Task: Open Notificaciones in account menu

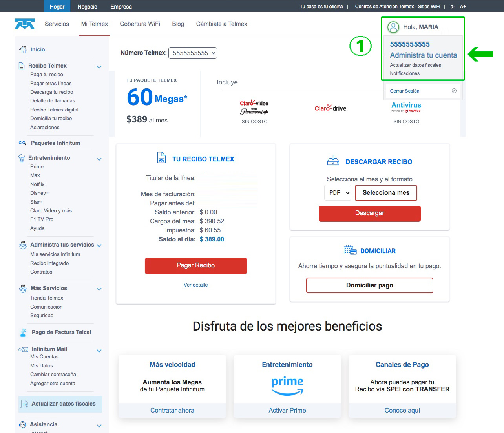Action: 405,73
